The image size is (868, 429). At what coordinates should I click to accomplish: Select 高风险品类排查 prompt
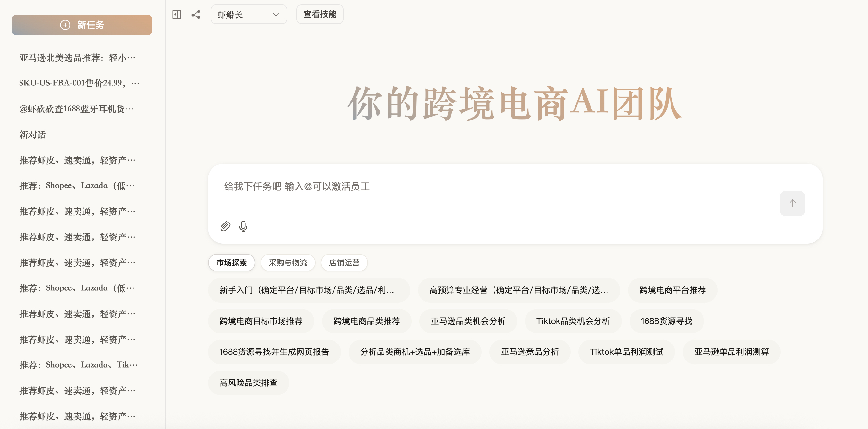tap(249, 383)
